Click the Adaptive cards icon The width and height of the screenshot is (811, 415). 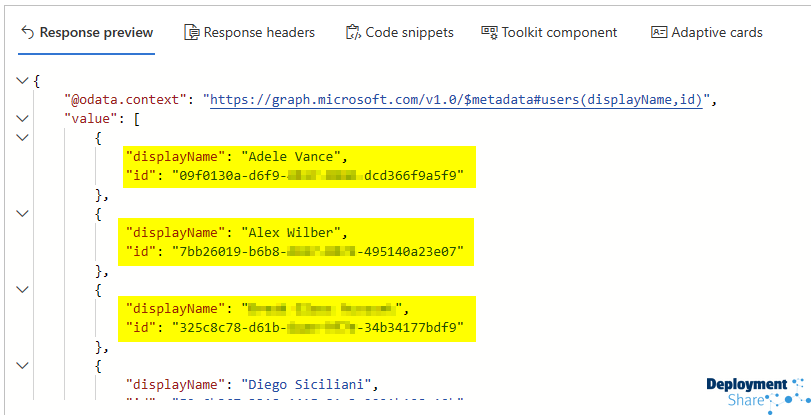point(659,33)
